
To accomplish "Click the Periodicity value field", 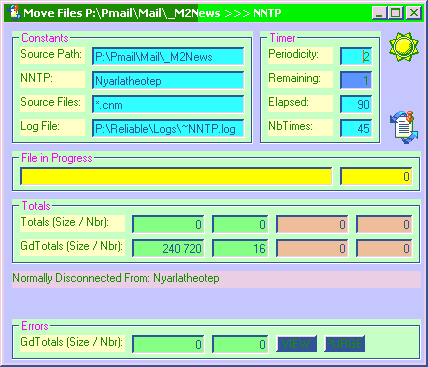I will 356,56.
